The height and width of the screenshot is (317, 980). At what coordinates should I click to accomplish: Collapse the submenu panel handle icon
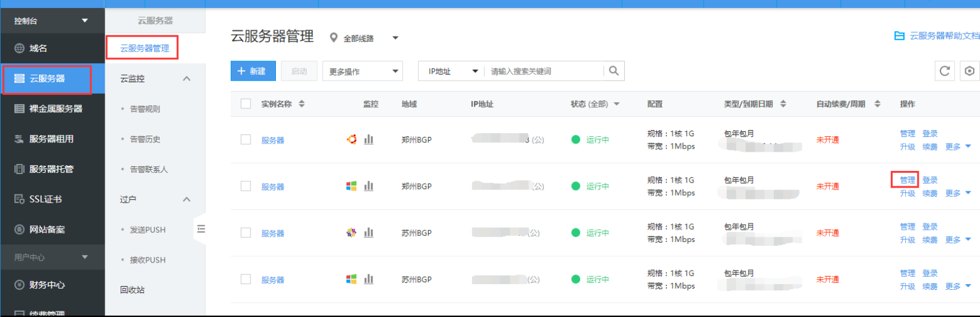[x=201, y=229]
